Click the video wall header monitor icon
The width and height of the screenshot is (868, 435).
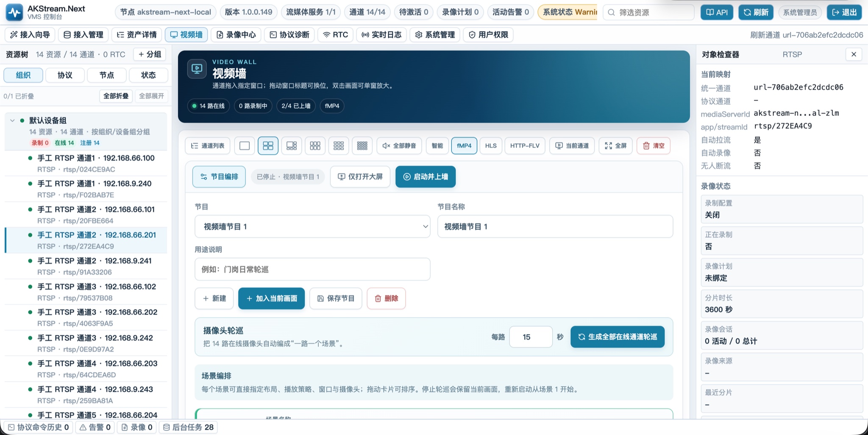[197, 69]
